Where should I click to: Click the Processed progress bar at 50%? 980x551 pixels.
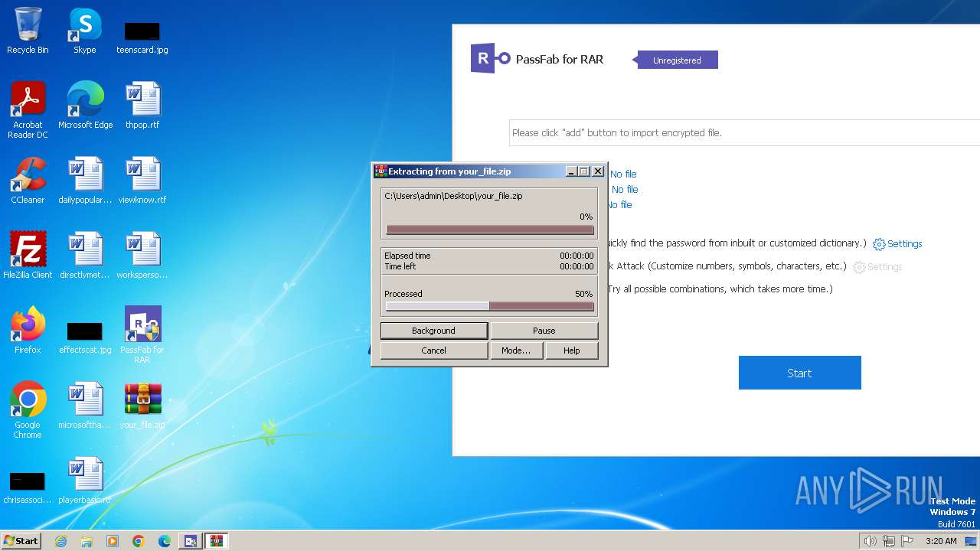(490, 306)
